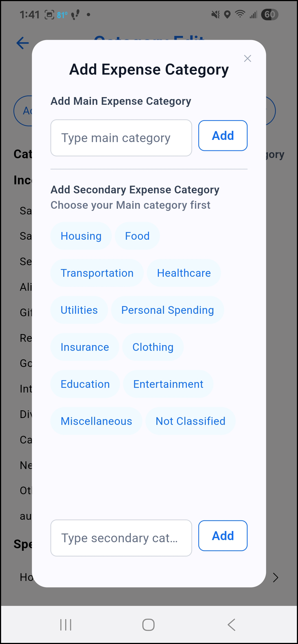Close the Add Expense Category dialog
This screenshot has width=298, height=644.
(x=247, y=58)
